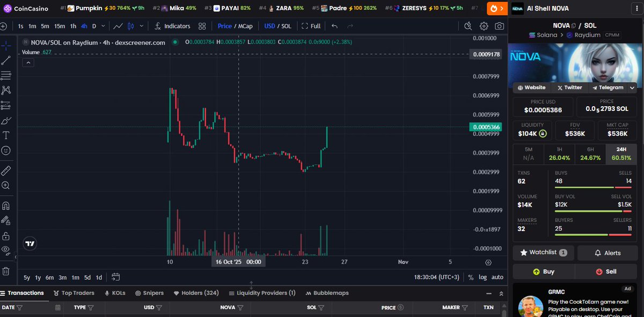Open the token Telegram link
This screenshot has height=317, width=644.
point(607,87)
